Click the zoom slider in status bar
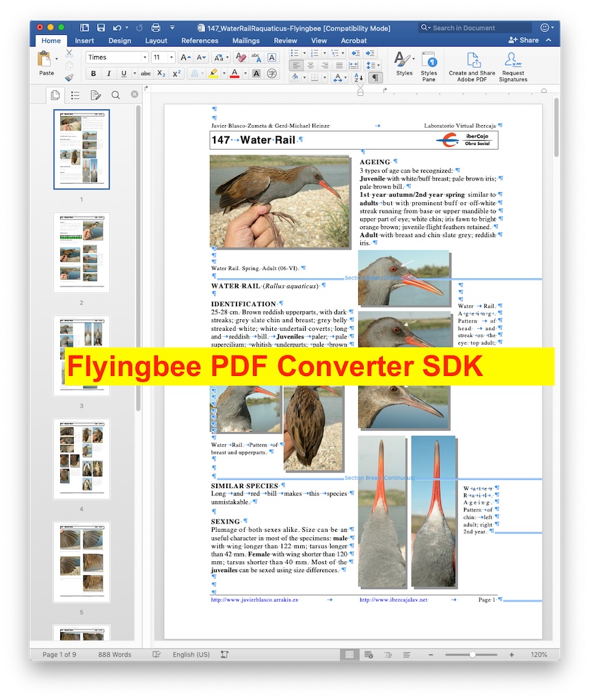Screen dimensions: 590x700 click(x=472, y=654)
